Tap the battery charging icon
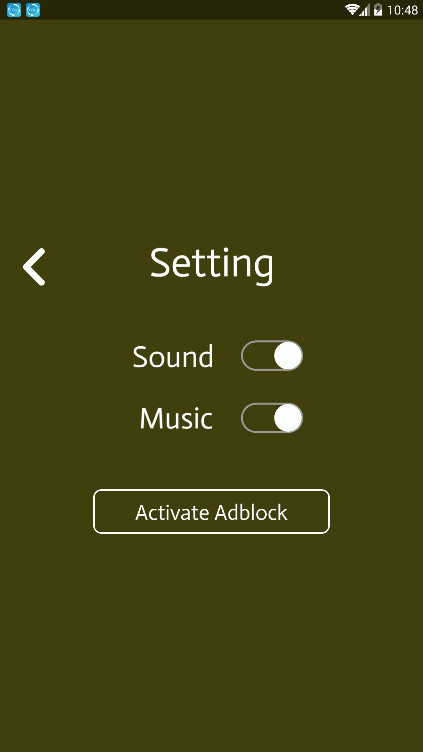This screenshot has width=423, height=752. (x=378, y=10)
